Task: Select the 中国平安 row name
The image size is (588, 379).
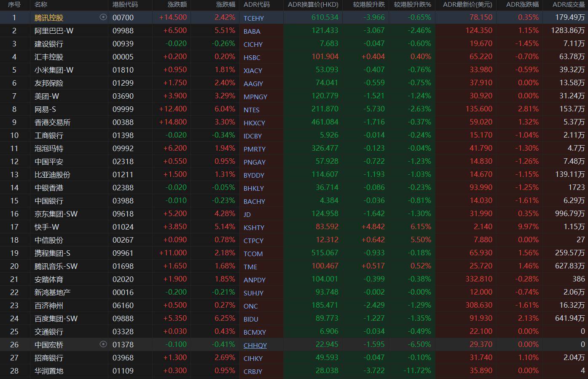Action: [x=49, y=162]
